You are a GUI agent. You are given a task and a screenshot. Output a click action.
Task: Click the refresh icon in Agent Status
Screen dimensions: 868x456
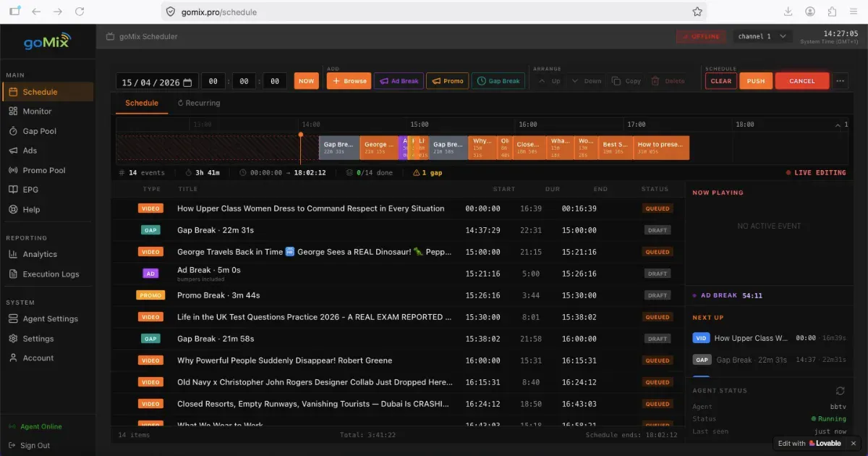tap(840, 391)
